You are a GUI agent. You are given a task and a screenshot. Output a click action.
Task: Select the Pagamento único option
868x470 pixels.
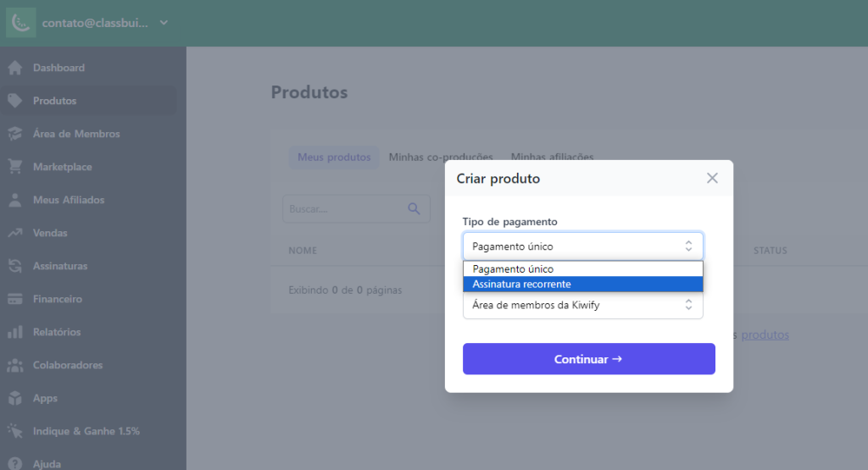pos(583,268)
